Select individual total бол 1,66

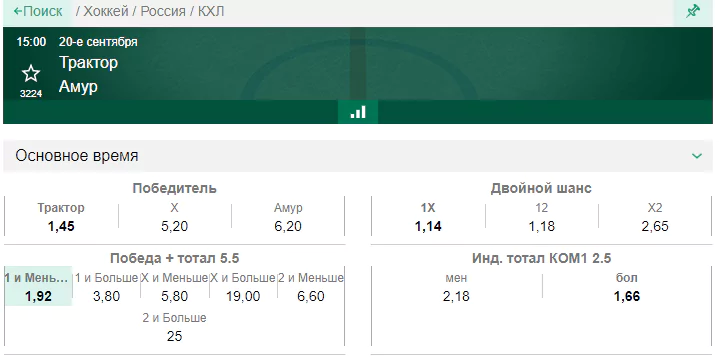click(627, 287)
